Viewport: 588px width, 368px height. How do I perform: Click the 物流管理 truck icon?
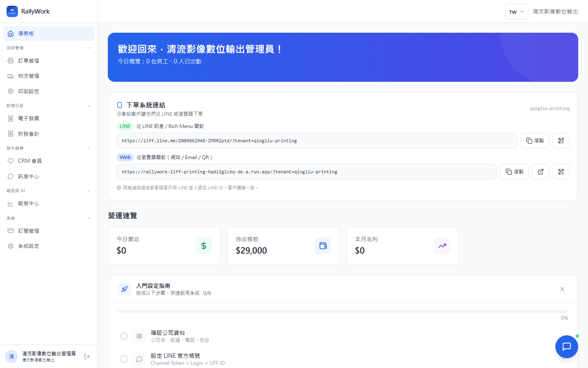tap(11, 76)
